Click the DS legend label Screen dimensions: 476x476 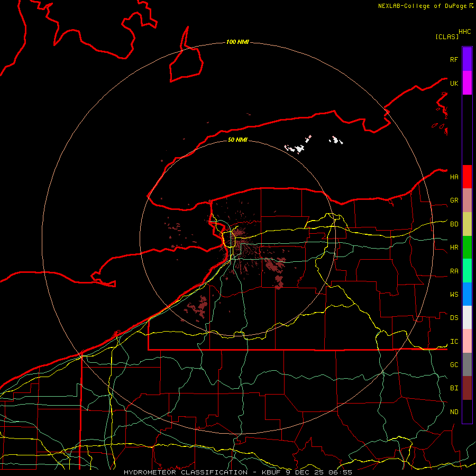pyautogui.click(x=454, y=318)
